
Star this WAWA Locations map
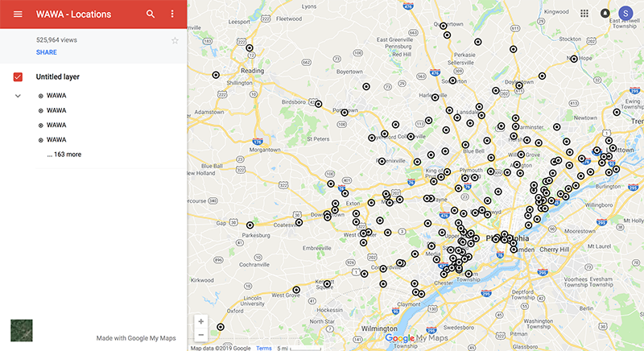(175, 40)
